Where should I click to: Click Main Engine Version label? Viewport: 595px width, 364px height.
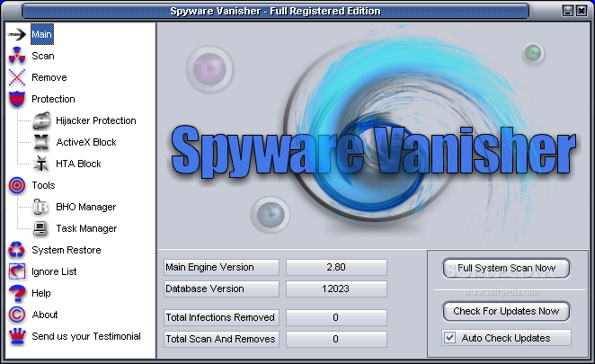click(221, 267)
